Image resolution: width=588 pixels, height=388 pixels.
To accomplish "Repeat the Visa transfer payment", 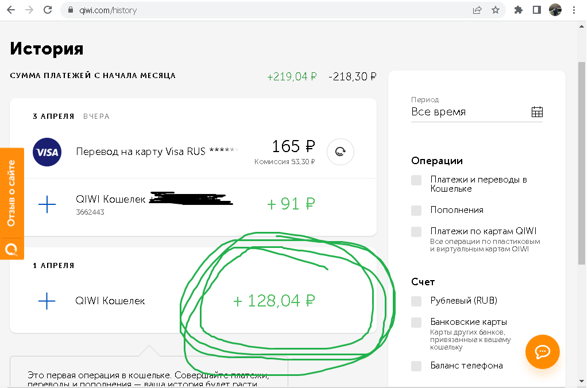I will point(341,152).
